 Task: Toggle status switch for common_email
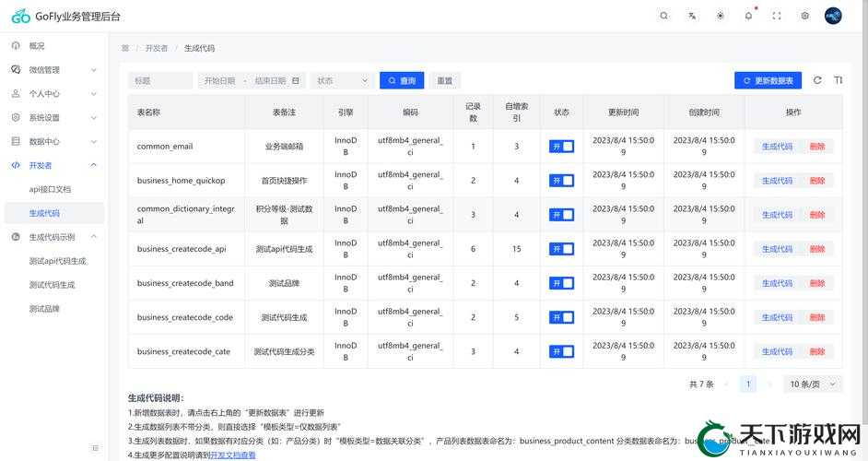pos(561,147)
